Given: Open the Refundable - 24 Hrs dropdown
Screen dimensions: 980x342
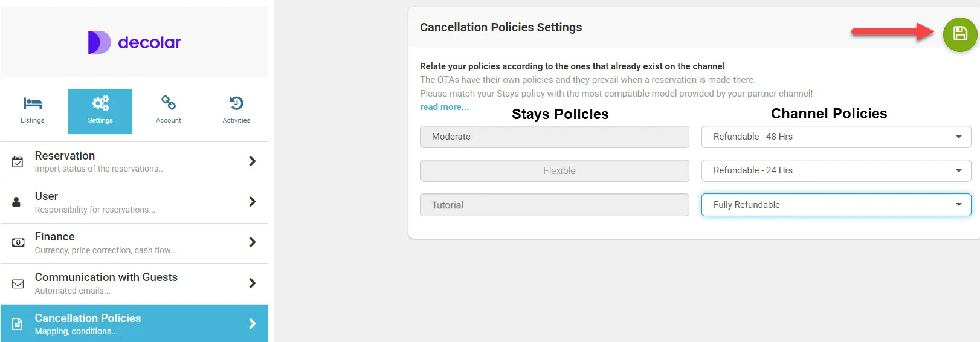Looking at the screenshot, I should point(836,170).
